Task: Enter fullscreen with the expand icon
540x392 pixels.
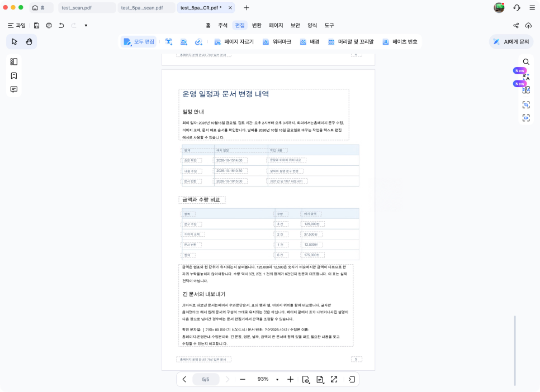Action: (x=334, y=379)
